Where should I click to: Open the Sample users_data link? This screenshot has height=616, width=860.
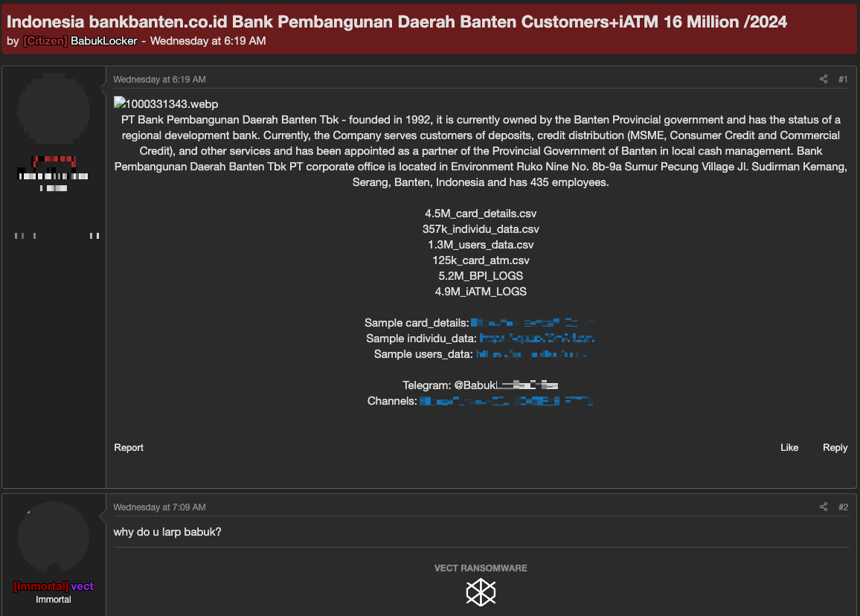pos(530,354)
